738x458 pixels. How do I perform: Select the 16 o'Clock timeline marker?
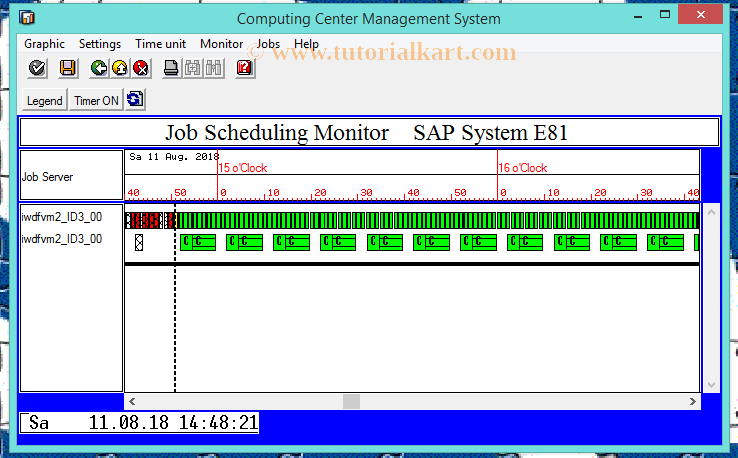(x=523, y=168)
